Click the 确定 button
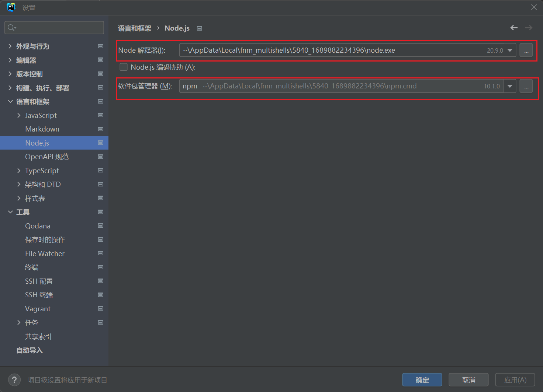Screen dimensions: 543x392 [422, 380]
